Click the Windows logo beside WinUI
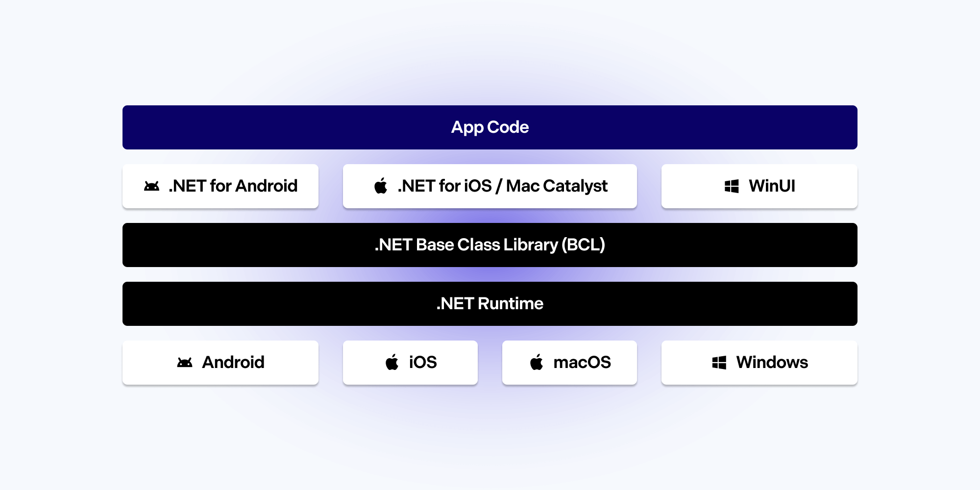This screenshot has height=490, width=980. pos(732,186)
